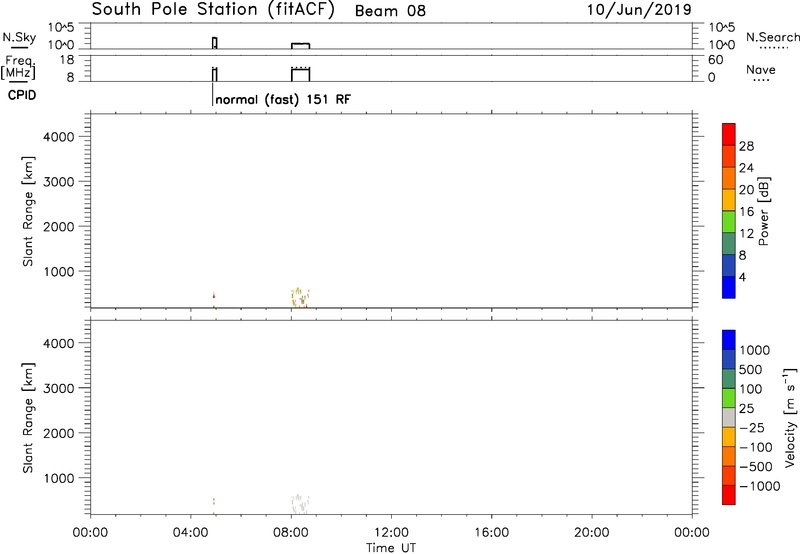Pick the teal 8–12 dB Power colorbar segment
This screenshot has height=554, width=800.
coord(729,243)
